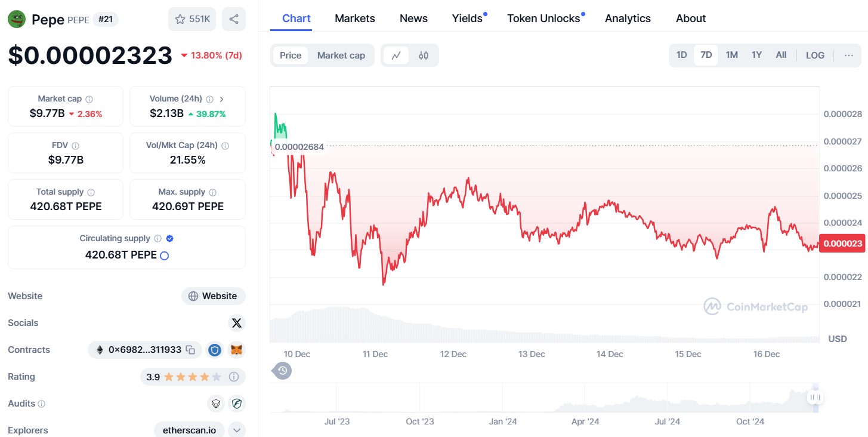Expand the explorers dropdown chevron

coord(237,430)
